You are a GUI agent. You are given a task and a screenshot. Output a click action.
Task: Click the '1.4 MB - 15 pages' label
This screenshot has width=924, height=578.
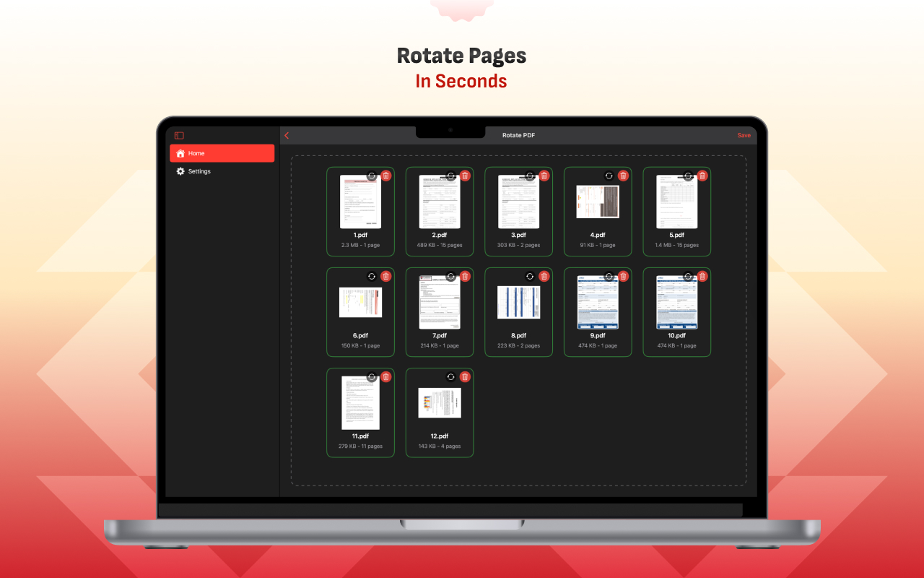677,246
